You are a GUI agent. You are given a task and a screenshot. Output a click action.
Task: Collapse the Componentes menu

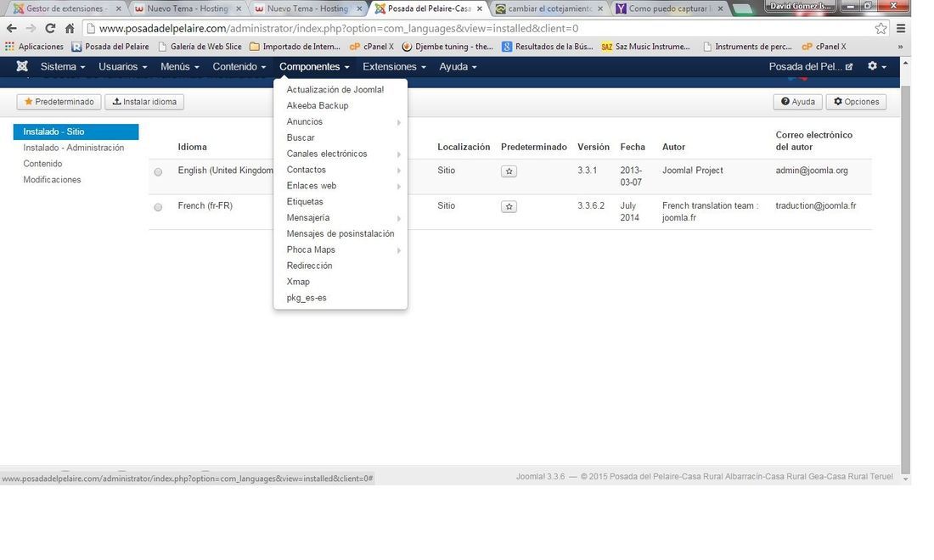click(314, 67)
